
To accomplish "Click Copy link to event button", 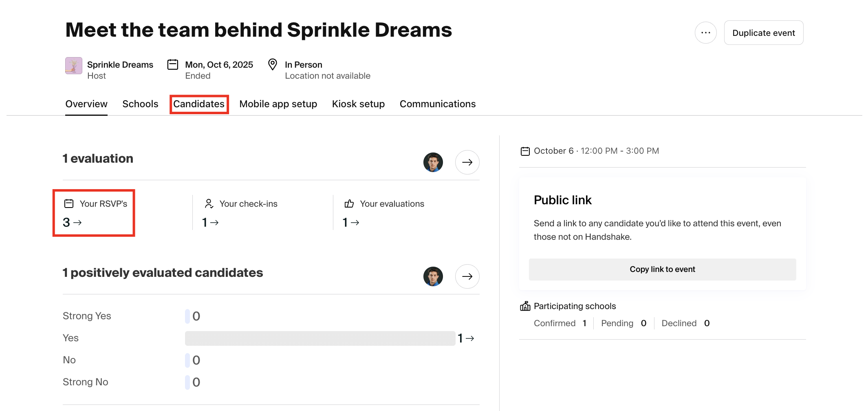I will [x=662, y=269].
